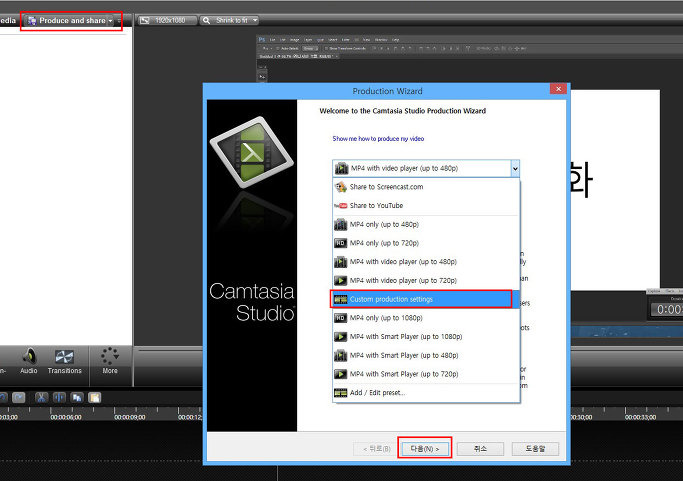Click the 도움말 help button
The image size is (683, 481).
point(535,449)
